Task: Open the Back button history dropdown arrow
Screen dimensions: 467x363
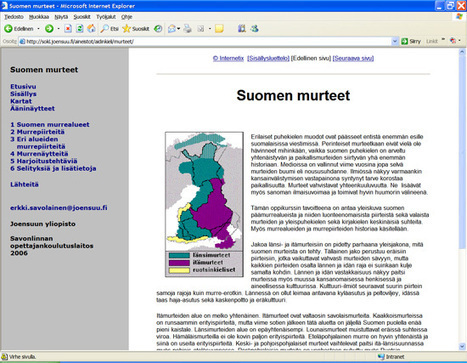Action: (38, 29)
